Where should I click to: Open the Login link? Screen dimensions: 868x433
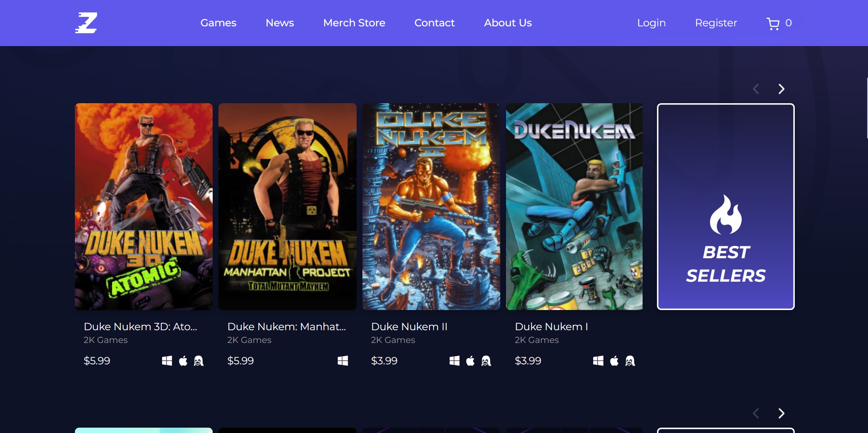651,23
